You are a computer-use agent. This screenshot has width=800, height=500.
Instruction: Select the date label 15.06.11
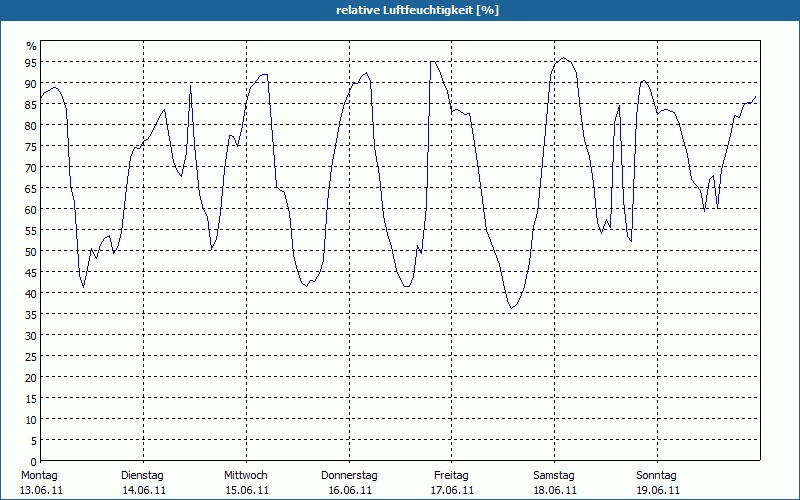pyautogui.click(x=246, y=490)
